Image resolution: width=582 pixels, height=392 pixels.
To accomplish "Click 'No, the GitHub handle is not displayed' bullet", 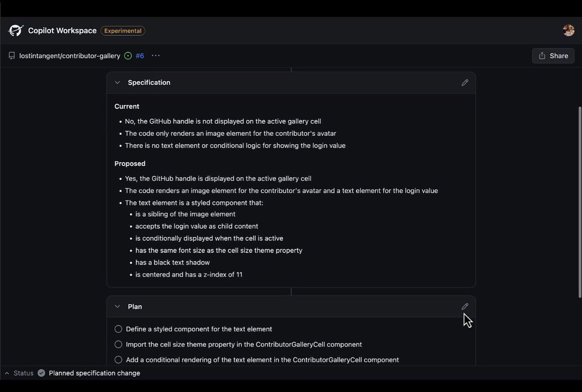I will [x=223, y=122].
